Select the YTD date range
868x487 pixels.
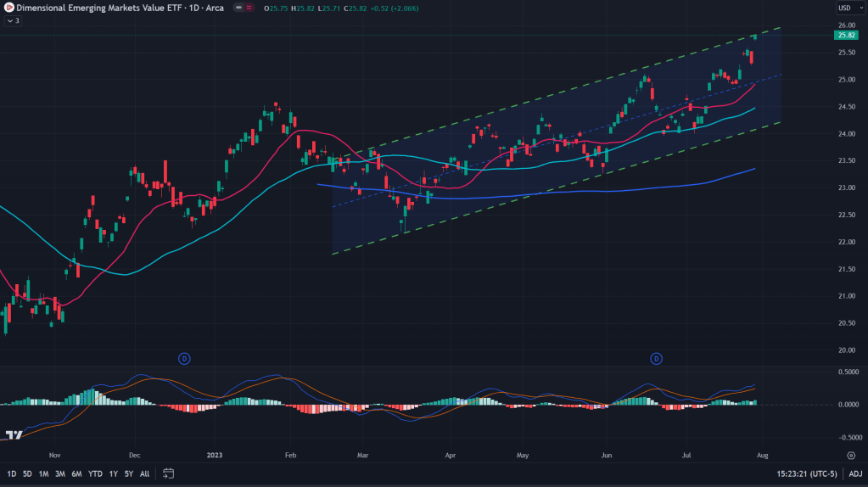tap(96, 473)
